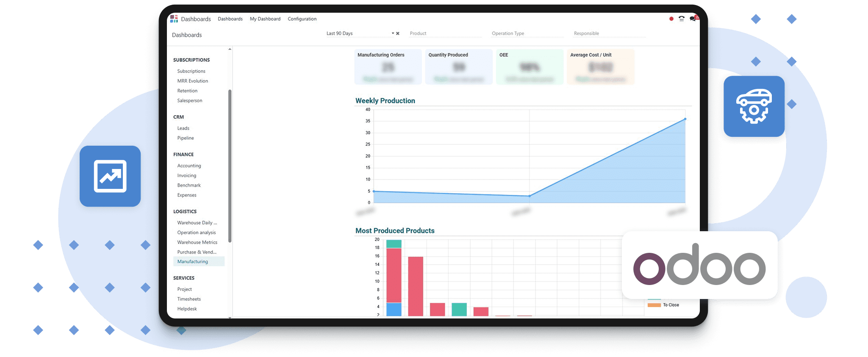Open the Operation Type filter field
This screenshot has height=357, width=868.
pos(527,33)
